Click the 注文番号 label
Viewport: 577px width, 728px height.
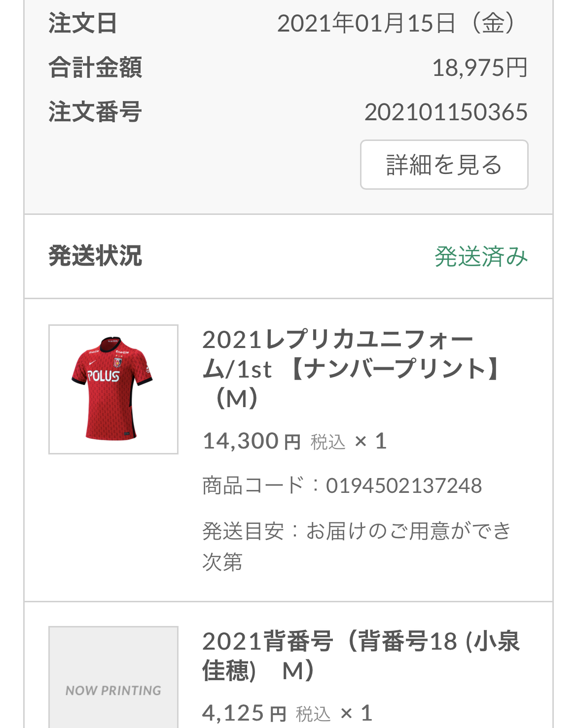(x=95, y=112)
